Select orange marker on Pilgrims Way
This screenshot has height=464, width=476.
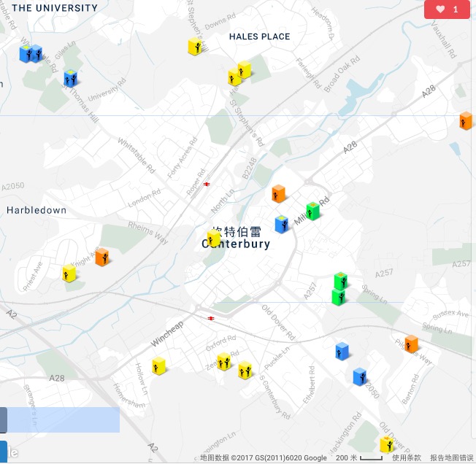411,344
